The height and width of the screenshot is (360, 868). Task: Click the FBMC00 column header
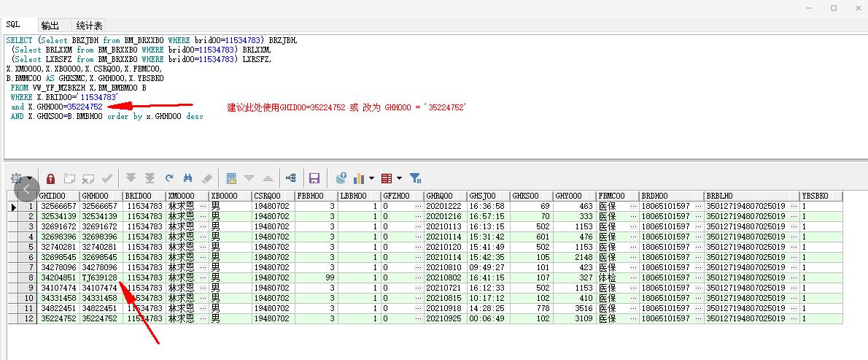pos(618,196)
